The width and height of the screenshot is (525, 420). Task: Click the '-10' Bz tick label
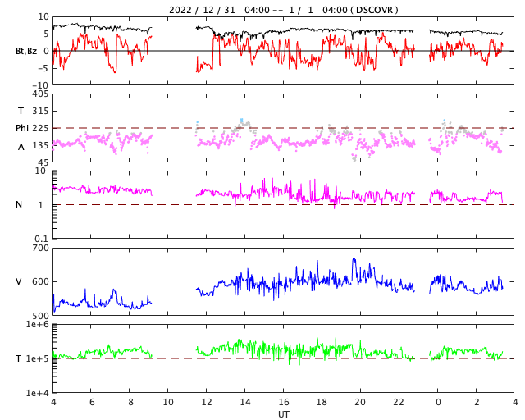point(41,85)
